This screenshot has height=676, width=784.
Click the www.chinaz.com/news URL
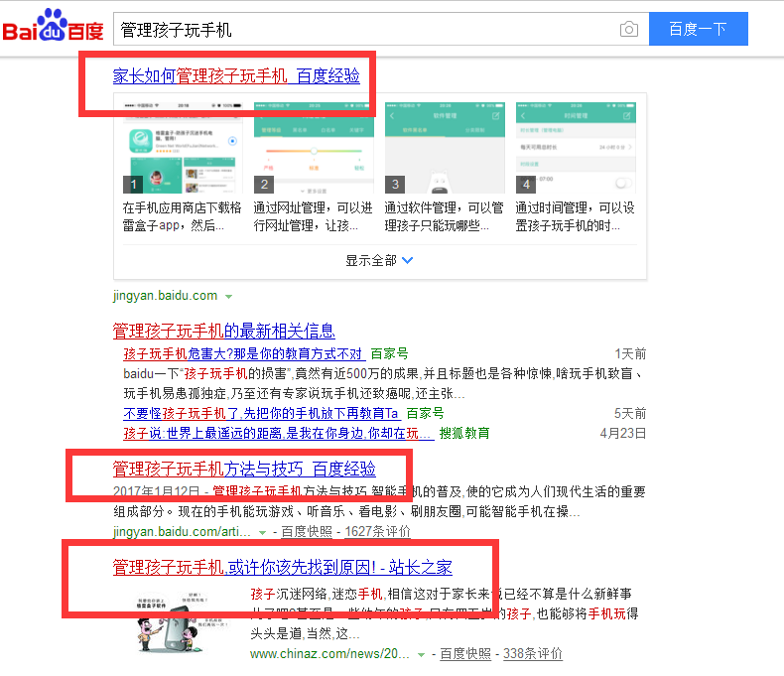point(329,653)
